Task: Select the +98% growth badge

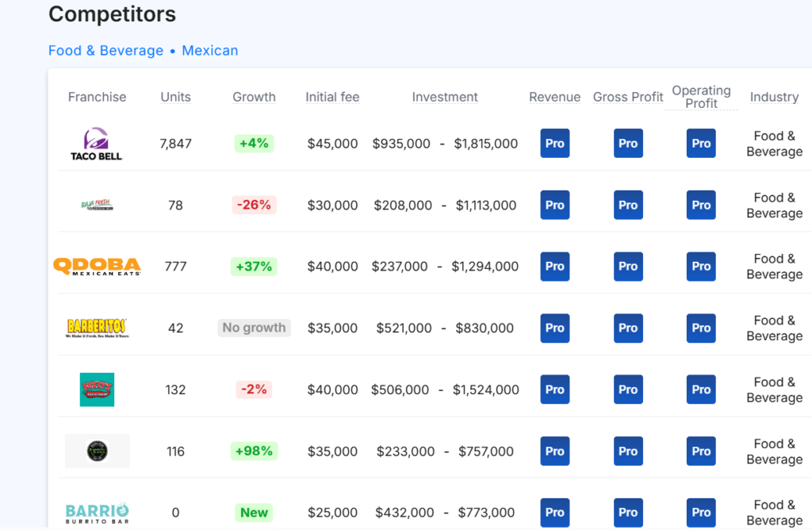Action: (254, 451)
